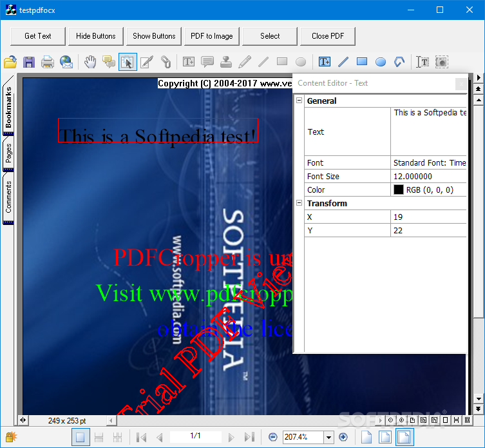Pick the gray ellipse annotation tool
Image resolution: width=485 pixels, height=448 pixels.
(x=301, y=62)
